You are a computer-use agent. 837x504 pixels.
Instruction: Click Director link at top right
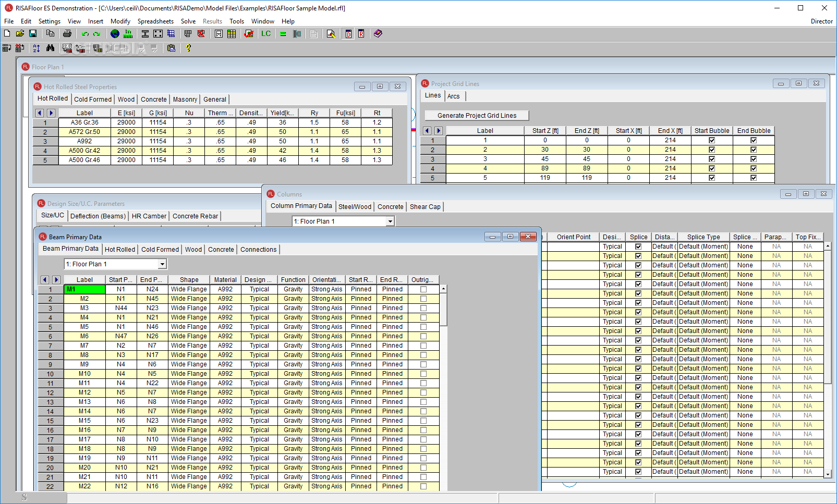tap(822, 21)
